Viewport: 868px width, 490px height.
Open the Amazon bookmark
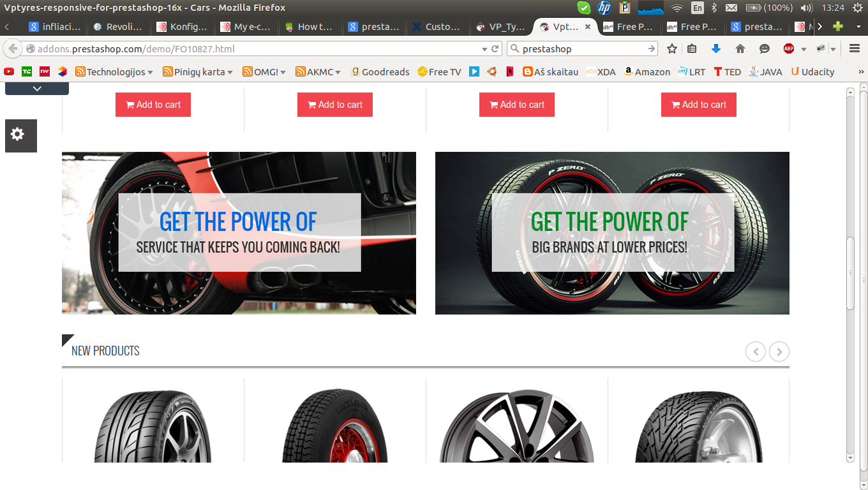[x=647, y=72]
